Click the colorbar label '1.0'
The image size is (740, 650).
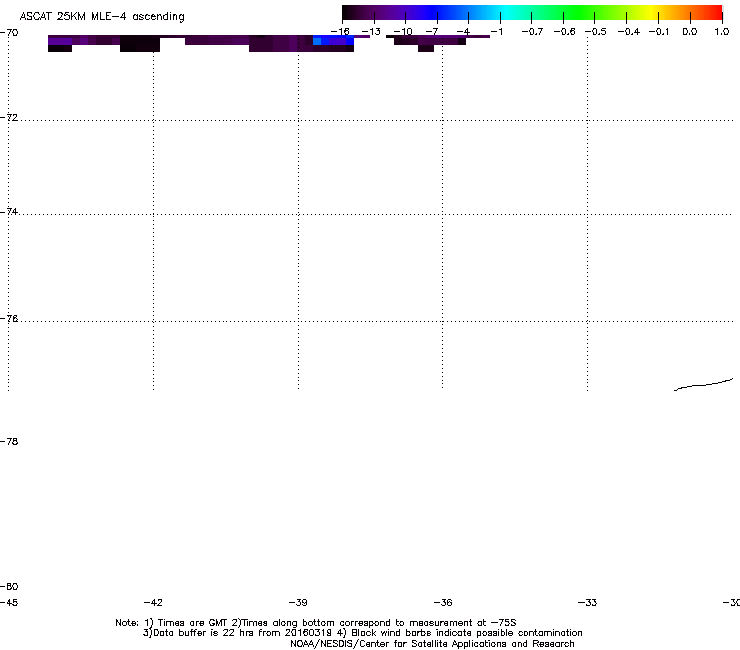point(721,32)
